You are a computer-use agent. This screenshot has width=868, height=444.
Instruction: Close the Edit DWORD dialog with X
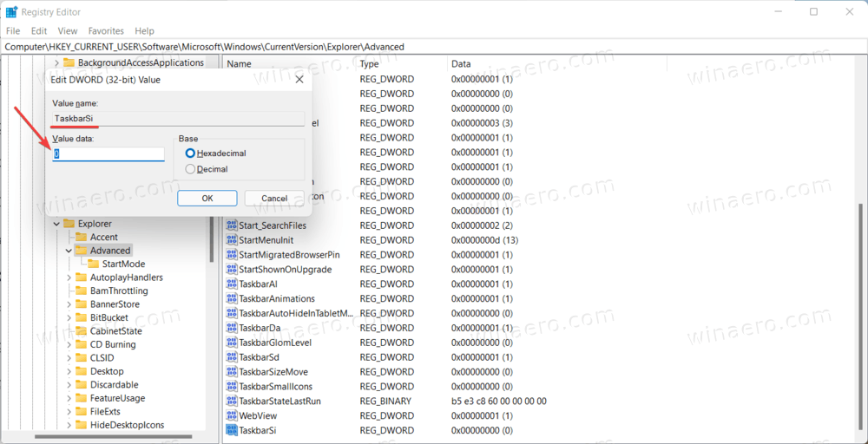[299, 80]
